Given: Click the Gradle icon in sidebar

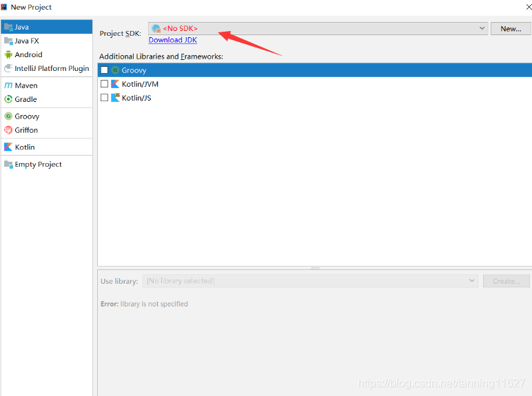Looking at the screenshot, I should (x=8, y=99).
